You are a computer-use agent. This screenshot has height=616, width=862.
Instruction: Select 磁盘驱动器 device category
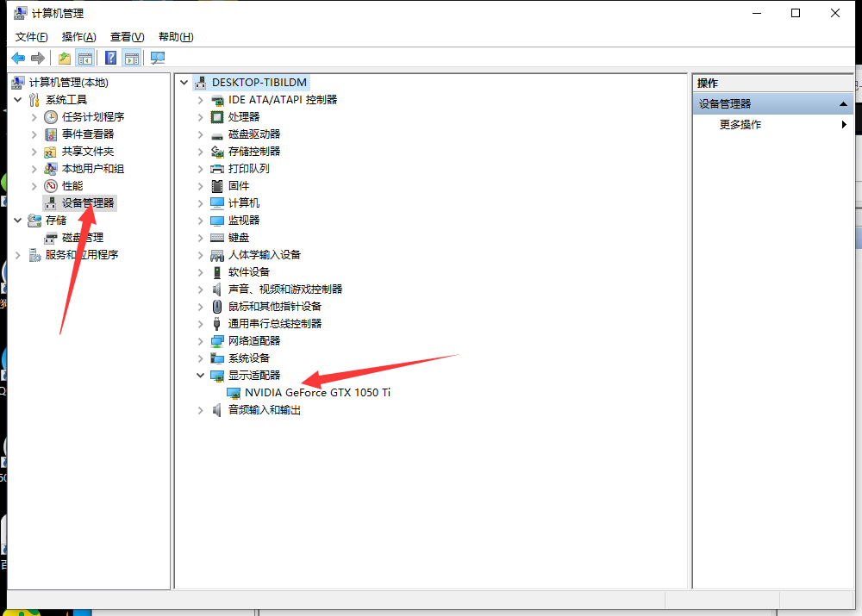(x=253, y=134)
